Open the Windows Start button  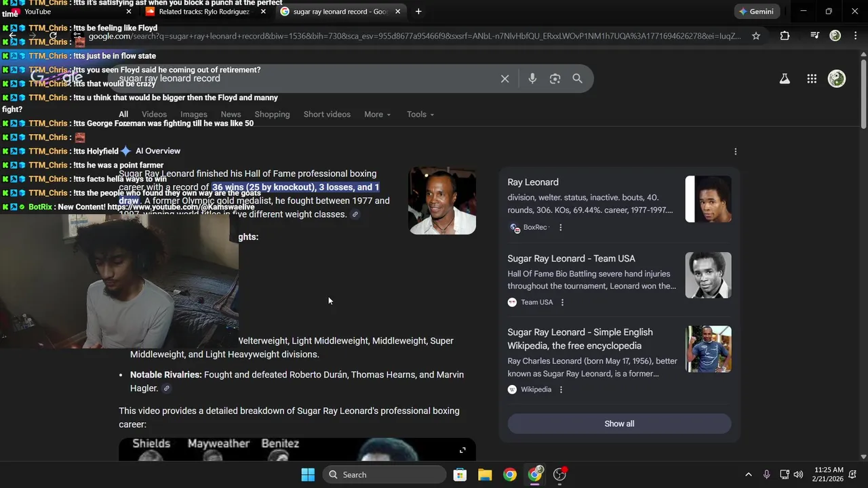pos(308,474)
